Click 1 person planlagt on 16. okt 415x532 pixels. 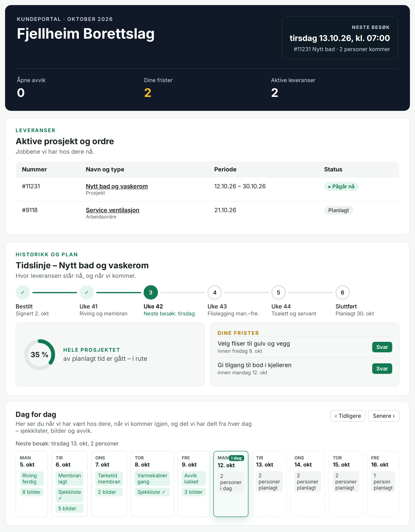pyautogui.click(x=383, y=482)
